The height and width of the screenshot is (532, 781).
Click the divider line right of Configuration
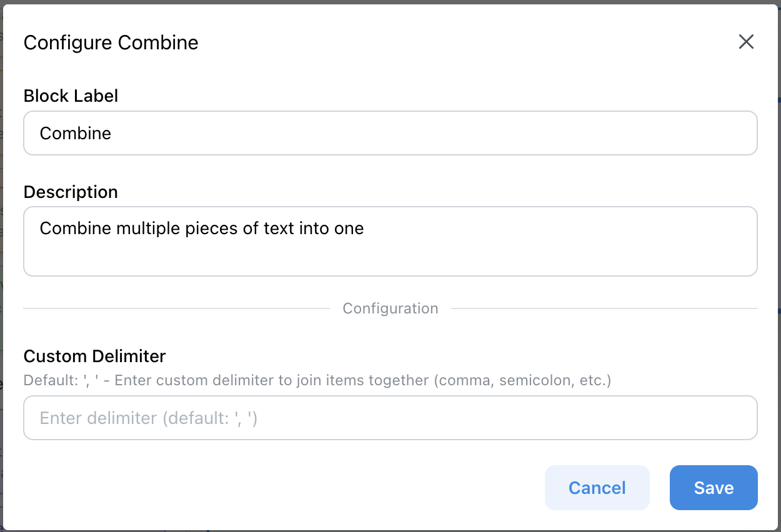[x=604, y=308]
